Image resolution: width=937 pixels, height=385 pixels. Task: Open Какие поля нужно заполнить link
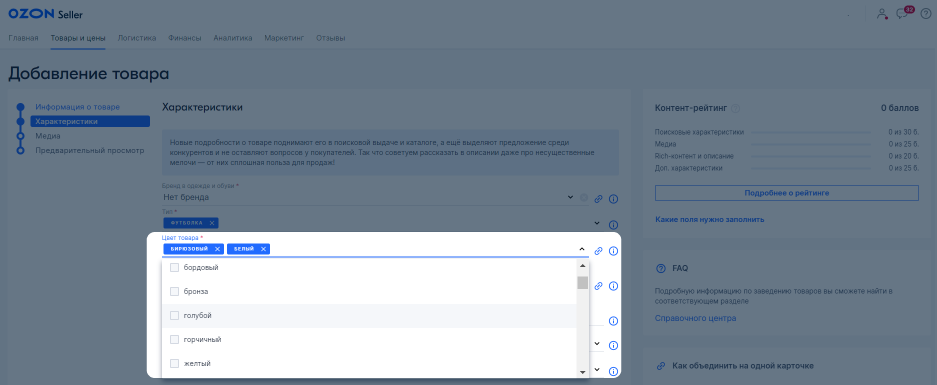(709, 219)
